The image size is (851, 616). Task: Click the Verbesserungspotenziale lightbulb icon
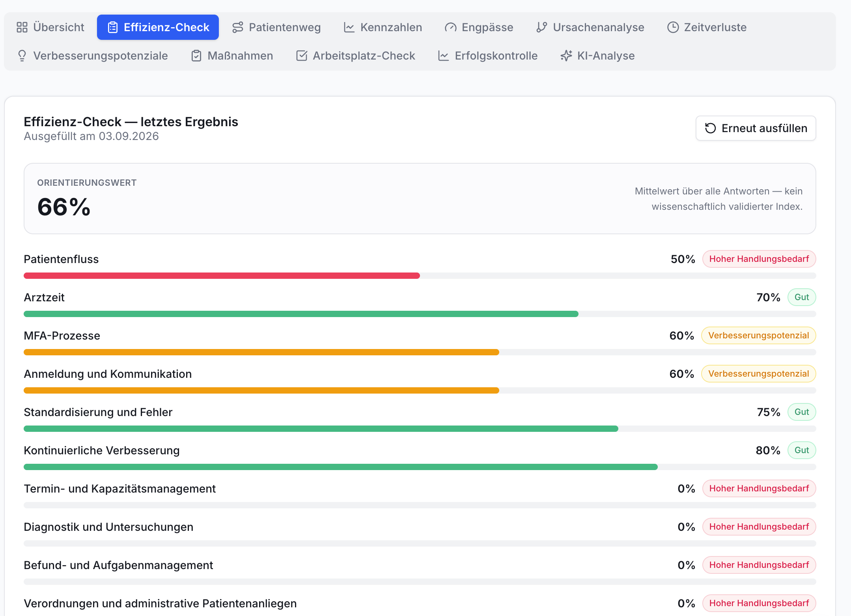(22, 56)
